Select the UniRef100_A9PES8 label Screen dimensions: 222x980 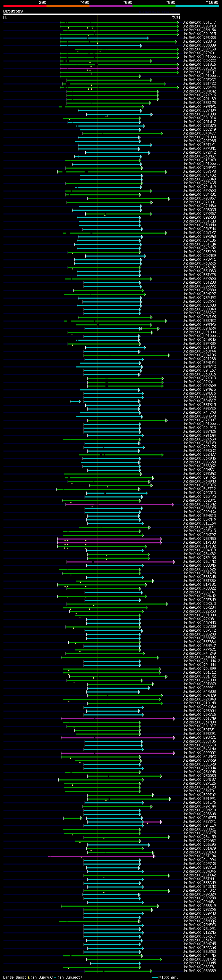tap(199, 49)
